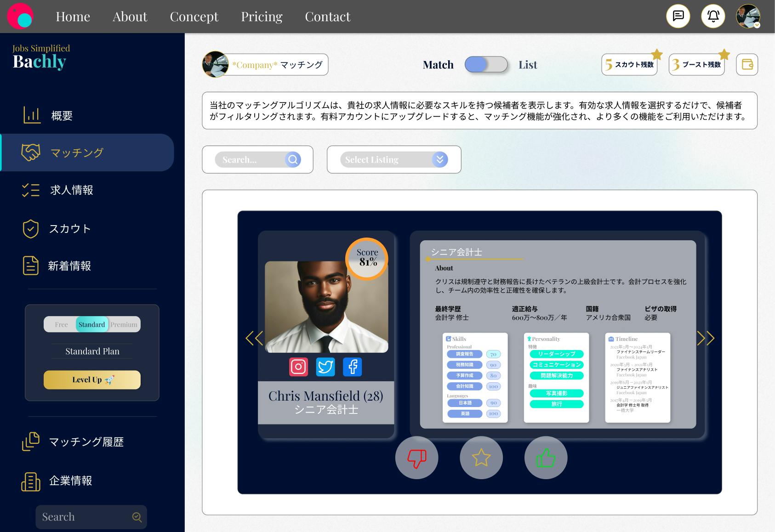Open the Pricing menu item
Image resolution: width=775 pixels, height=532 pixels.
tap(262, 17)
